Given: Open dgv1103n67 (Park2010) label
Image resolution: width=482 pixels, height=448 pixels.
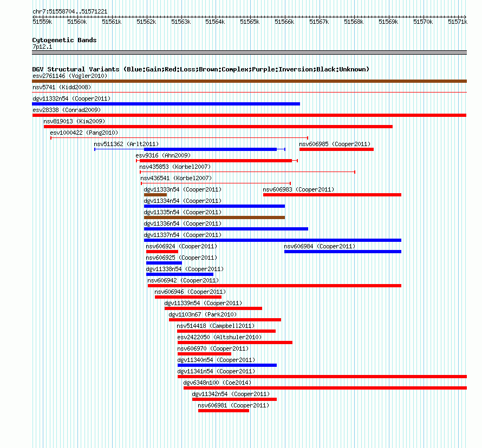Looking at the screenshot, I should click(203, 314).
